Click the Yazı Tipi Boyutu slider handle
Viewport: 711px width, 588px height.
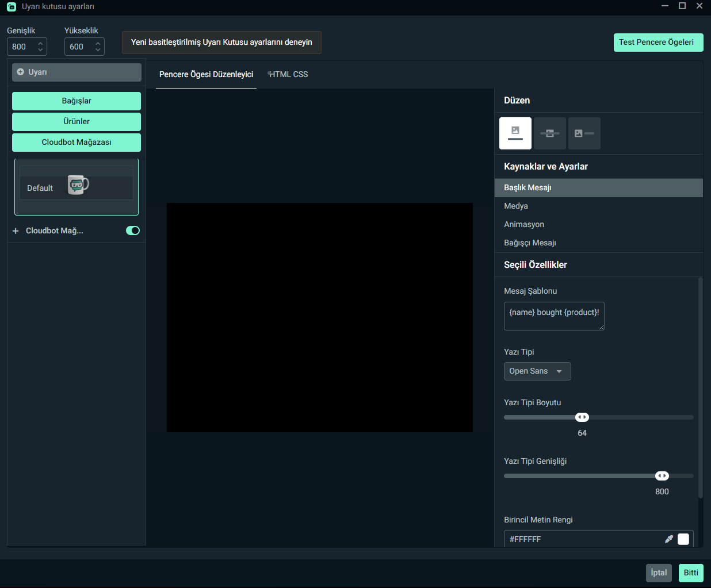tap(582, 417)
